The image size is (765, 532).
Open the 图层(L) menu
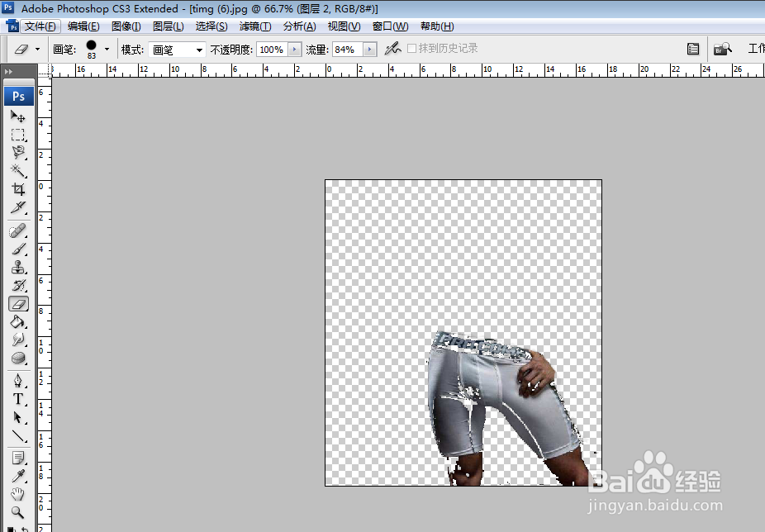tap(169, 26)
